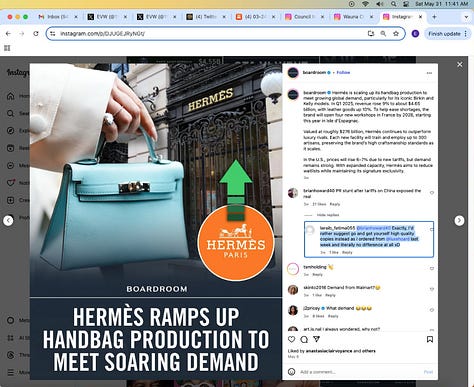474x387 pixels.
Task: Switch to the first X 'EVW' tab
Action: coord(107,17)
